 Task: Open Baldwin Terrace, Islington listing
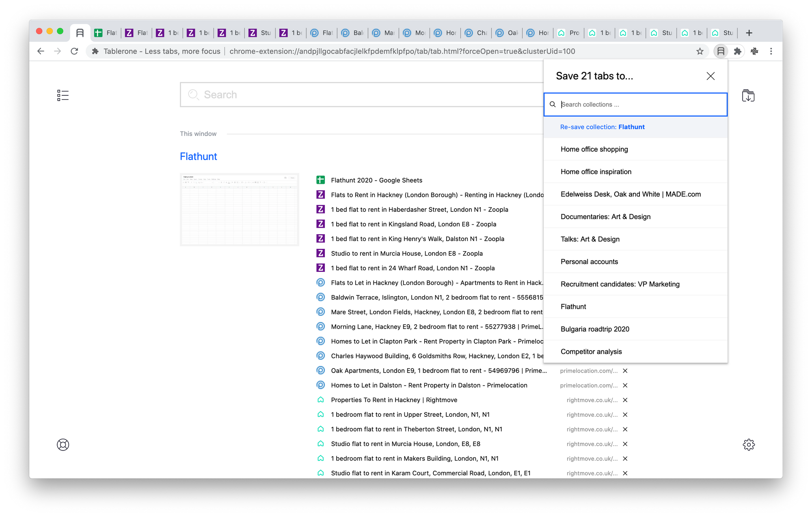[437, 297]
